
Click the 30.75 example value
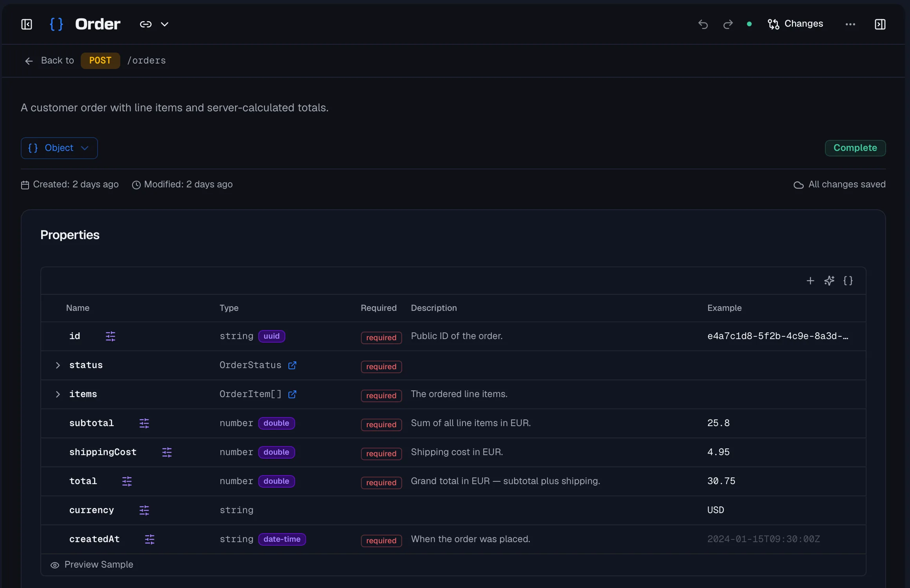pos(721,481)
